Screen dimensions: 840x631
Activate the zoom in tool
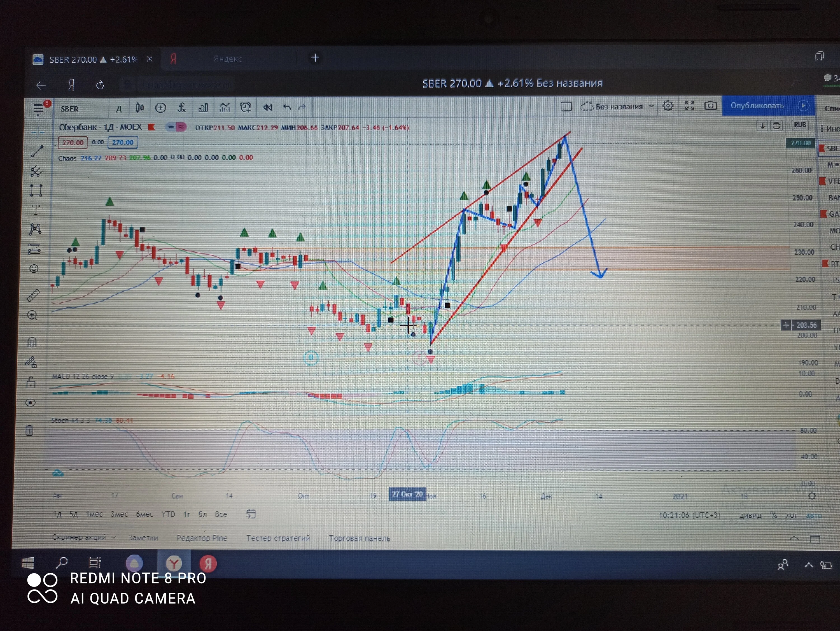(x=33, y=315)
